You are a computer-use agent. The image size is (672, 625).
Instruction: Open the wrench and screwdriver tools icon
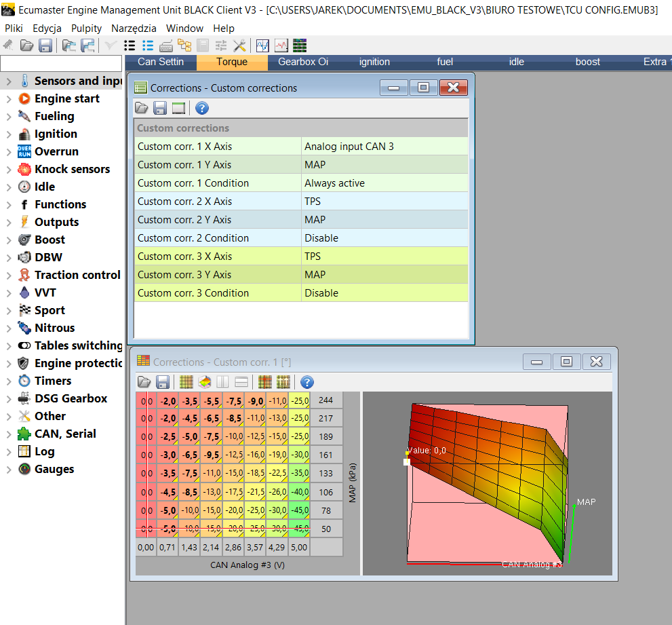[x=239, y=45]
